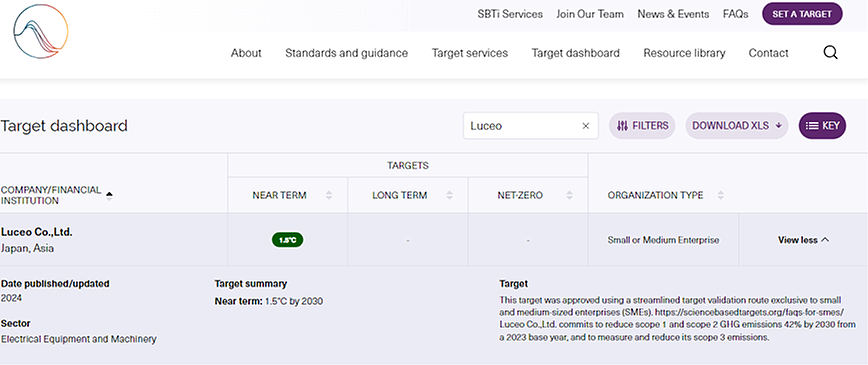Open the Standards and guidance menu

point(347,53)
